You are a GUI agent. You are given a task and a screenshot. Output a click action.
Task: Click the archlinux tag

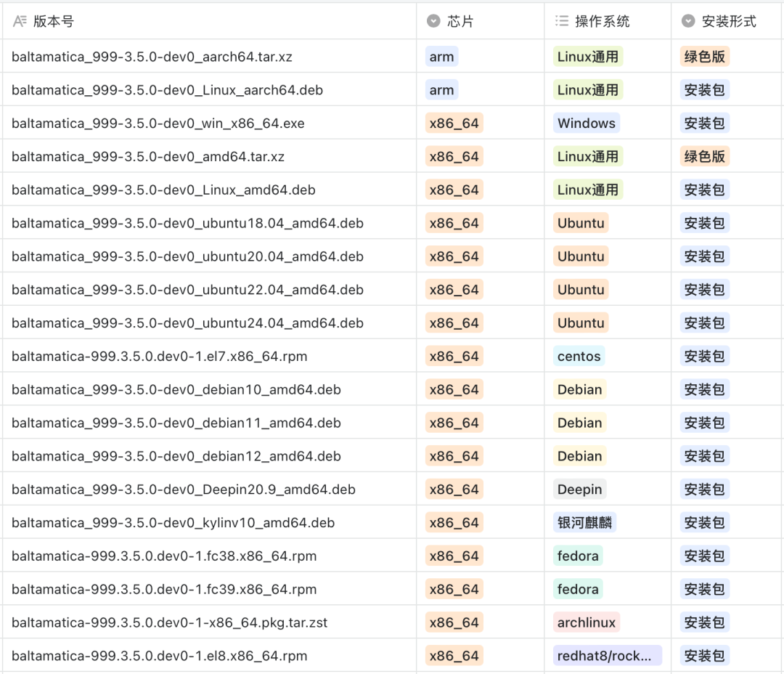tap(586, 622)
